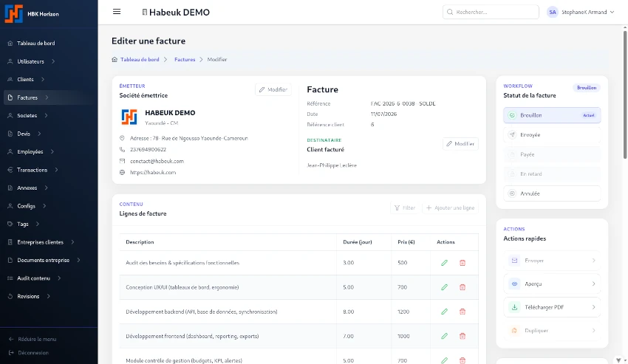Click the SA user avatar
This screenshot has width=628, height=364.
(x=553, y=12)
